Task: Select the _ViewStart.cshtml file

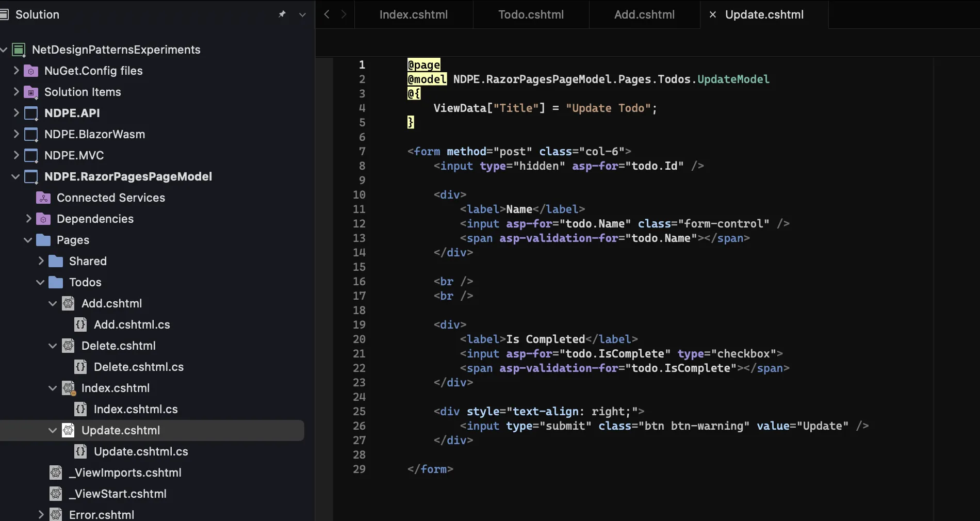Action: [x=117, y=494]
